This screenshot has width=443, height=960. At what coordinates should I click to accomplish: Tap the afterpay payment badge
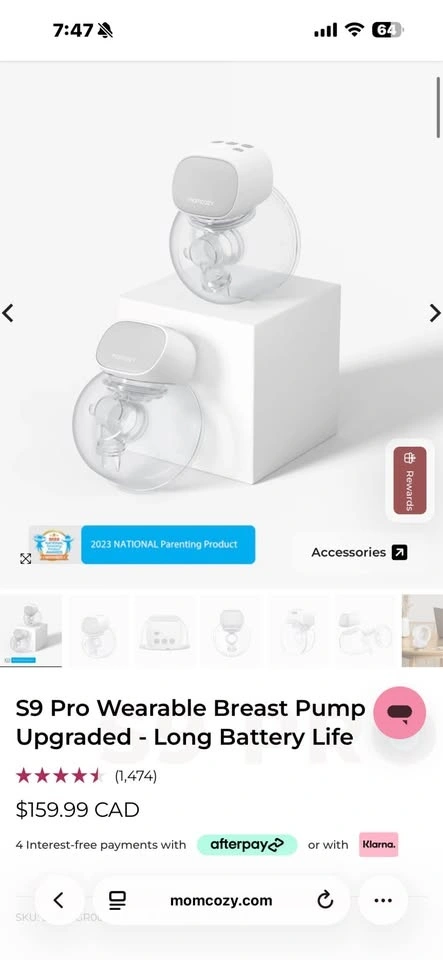(x=247, y=845)
